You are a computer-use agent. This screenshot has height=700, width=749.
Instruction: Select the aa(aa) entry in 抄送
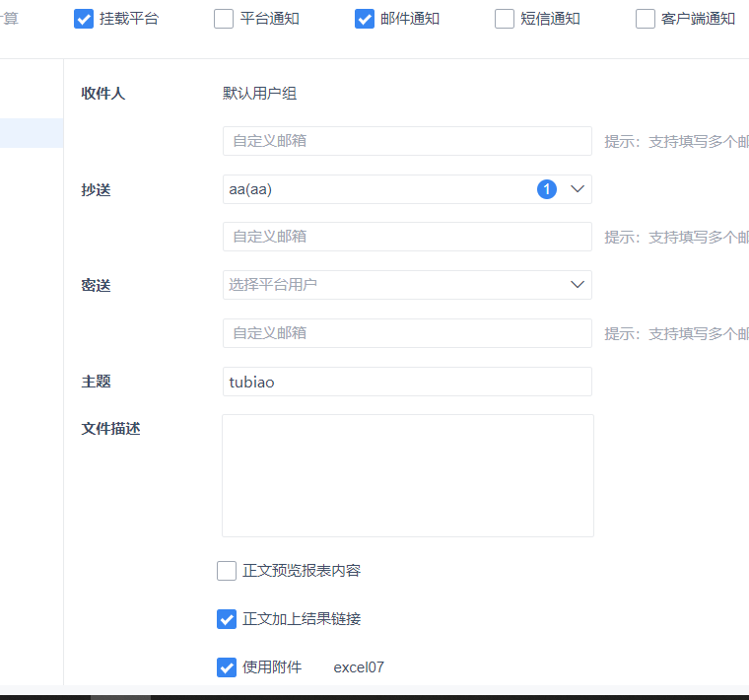click(x=250, y=189)
